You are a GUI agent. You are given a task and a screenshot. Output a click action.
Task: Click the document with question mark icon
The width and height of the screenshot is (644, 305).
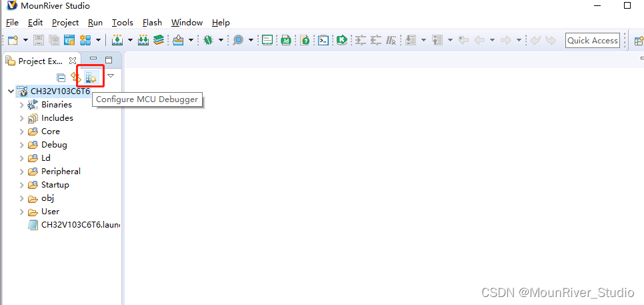[305, 40]
